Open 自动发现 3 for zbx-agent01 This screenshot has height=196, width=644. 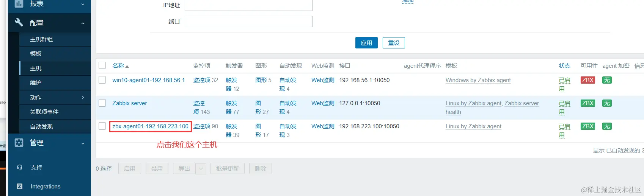(288, 130)
